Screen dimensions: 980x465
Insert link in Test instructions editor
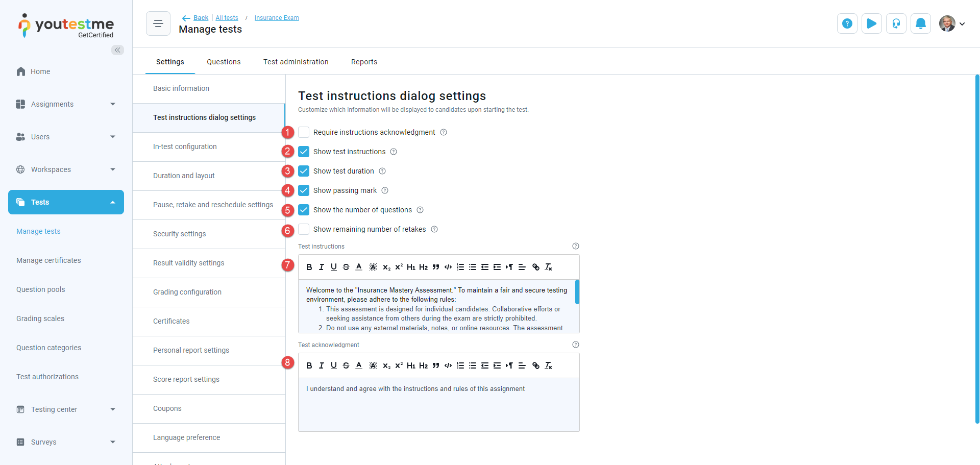coord(536,267)
